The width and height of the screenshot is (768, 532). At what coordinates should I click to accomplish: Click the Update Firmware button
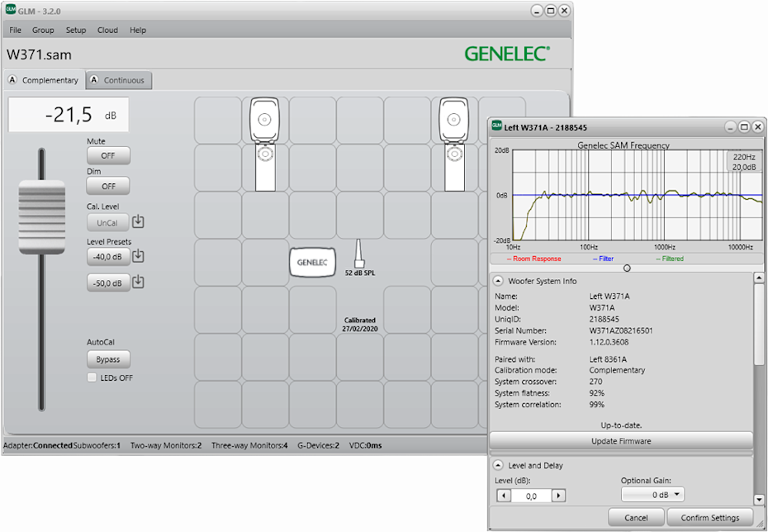coord(620,441)
